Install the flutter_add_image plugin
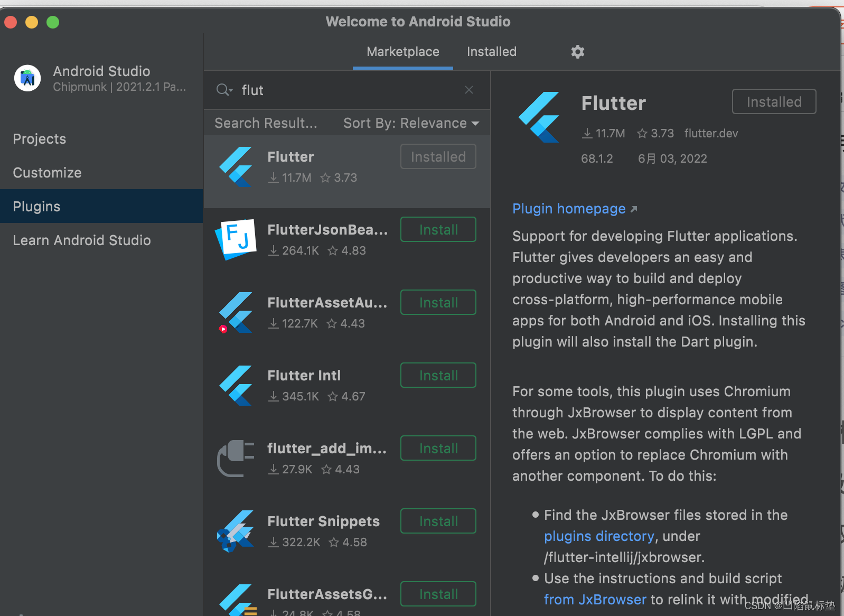Image resolution: width=844 pixels, height=616 pixels. (x=438, y=448)
